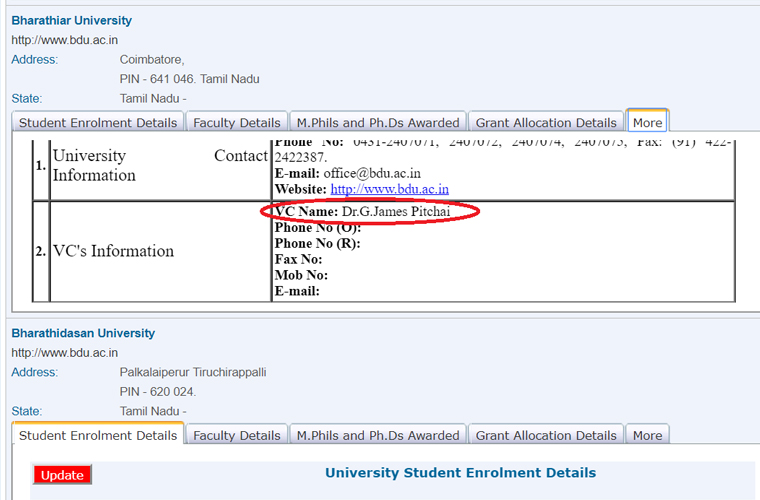The image size is (760, 500).
Task: Open Bharathiar University heading link
Action: click(x=72, y=21)
